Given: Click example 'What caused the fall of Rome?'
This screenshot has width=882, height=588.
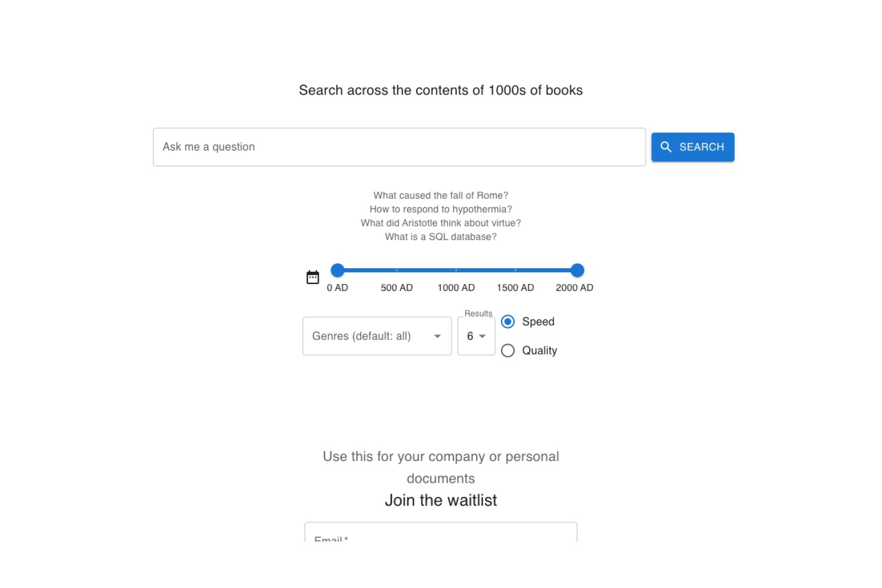Looking at the screenshot, I should (441, 195).
